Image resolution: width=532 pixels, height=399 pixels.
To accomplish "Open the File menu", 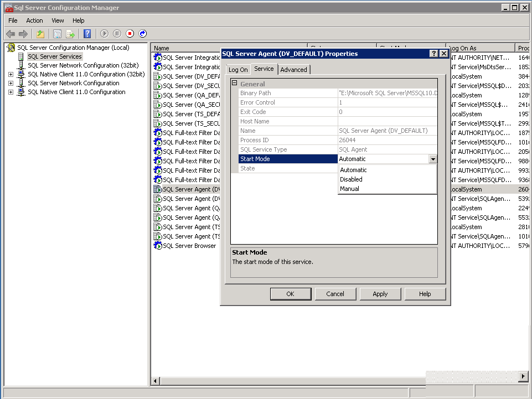I will [x=13, y=20].
